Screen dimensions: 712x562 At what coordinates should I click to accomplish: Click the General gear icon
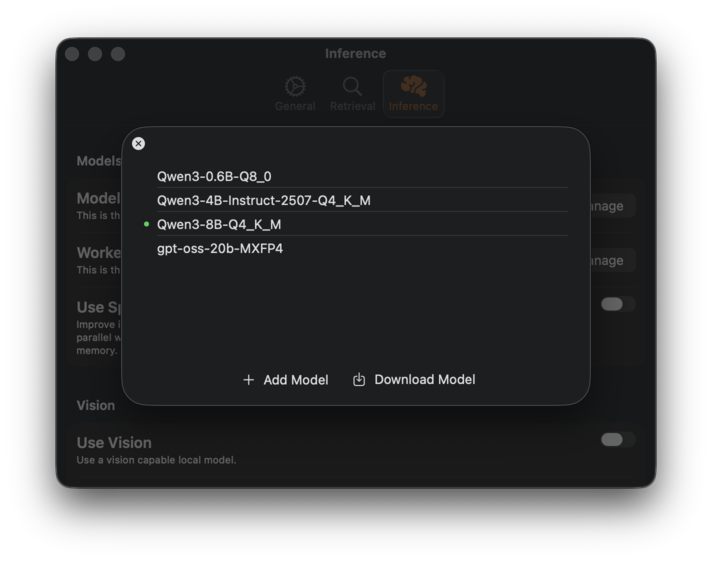(295, 87)
